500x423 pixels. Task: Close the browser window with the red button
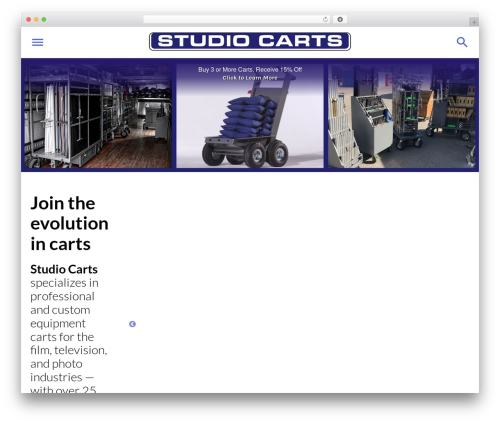click(29, 20)
